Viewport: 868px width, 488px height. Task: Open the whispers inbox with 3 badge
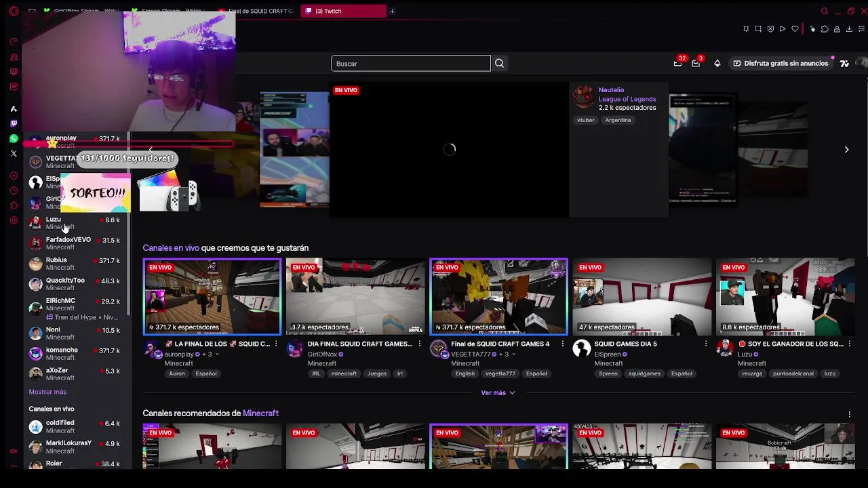tap(696, 63)
